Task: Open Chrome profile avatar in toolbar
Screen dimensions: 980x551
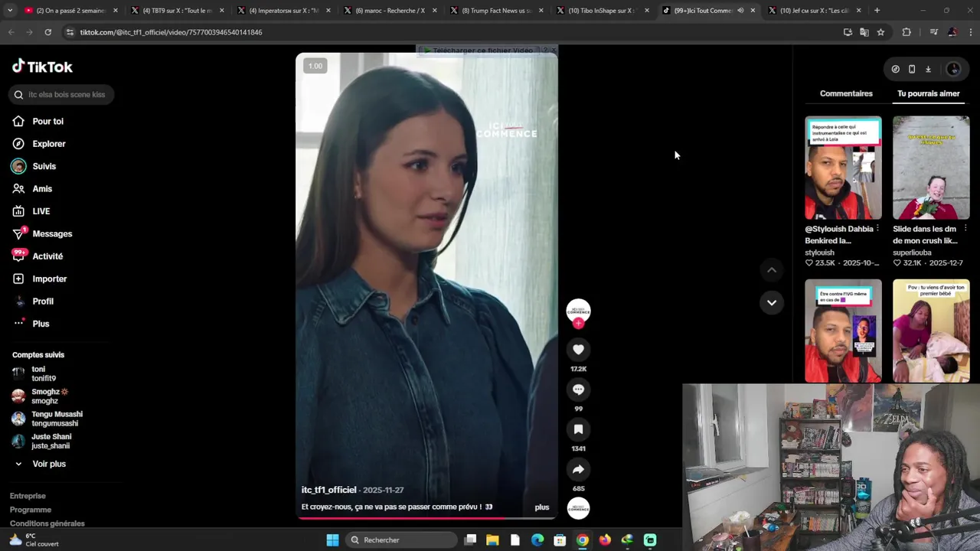Action: click(x=952, y=32)
